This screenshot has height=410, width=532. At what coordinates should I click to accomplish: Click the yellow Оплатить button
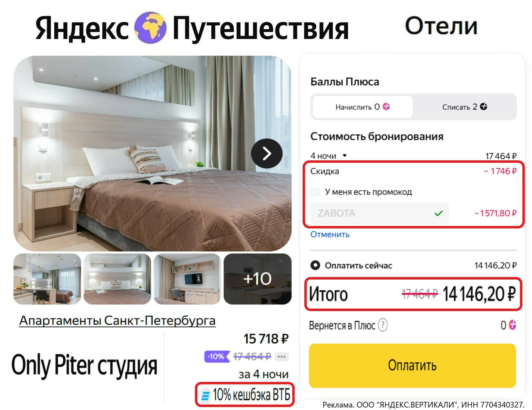[x=412, y=365]
